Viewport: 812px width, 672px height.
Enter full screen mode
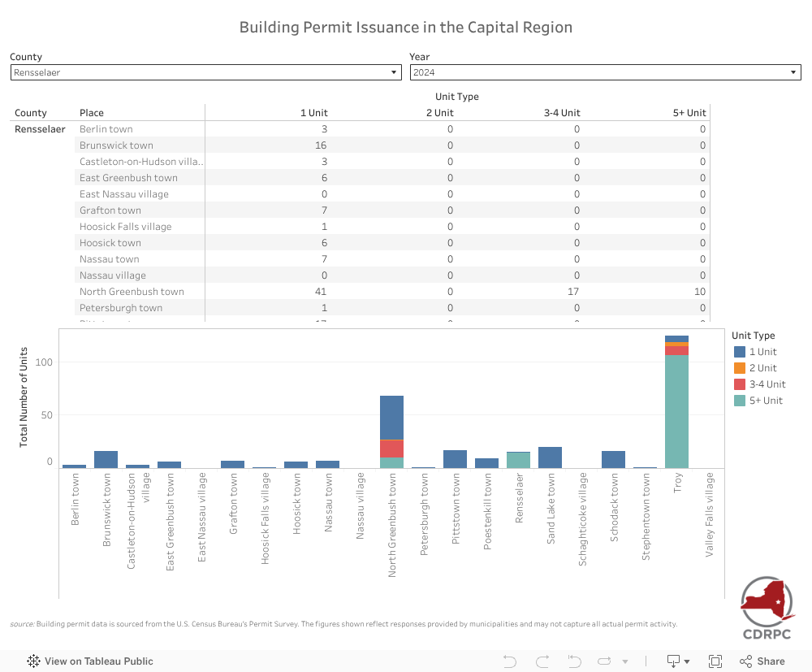[715, 661]
